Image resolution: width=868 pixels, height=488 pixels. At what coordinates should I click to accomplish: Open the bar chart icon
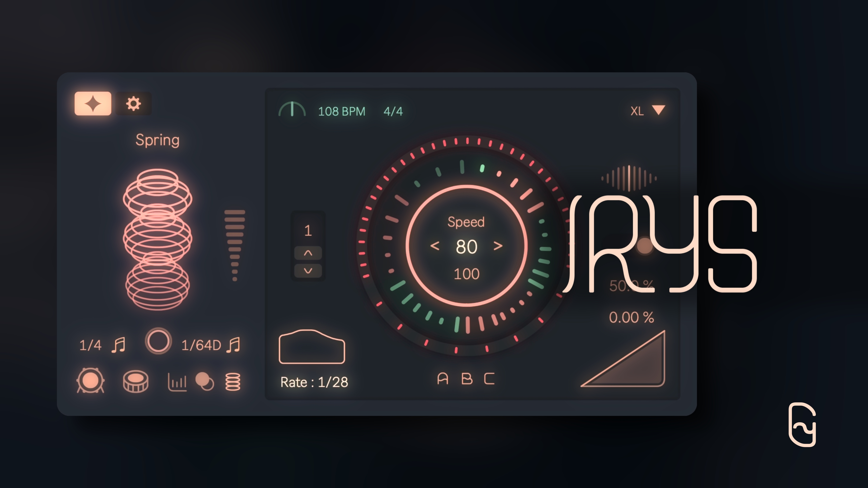[x=177, y=382]
